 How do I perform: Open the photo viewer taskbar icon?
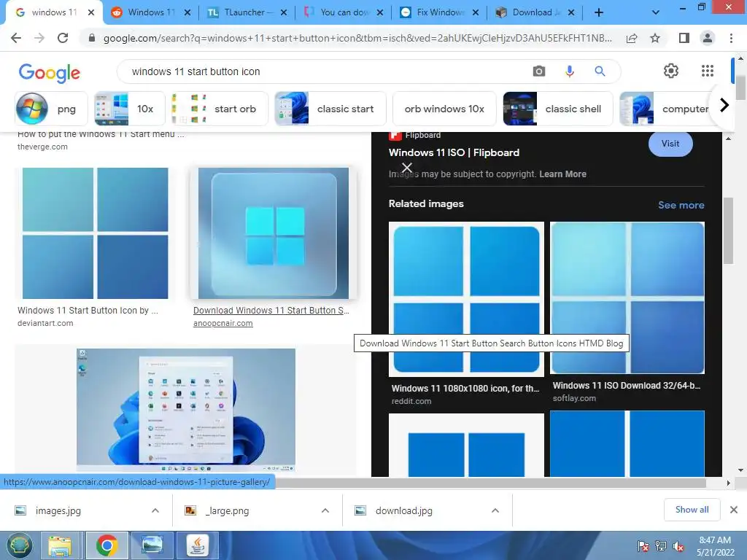coord(152,545)
